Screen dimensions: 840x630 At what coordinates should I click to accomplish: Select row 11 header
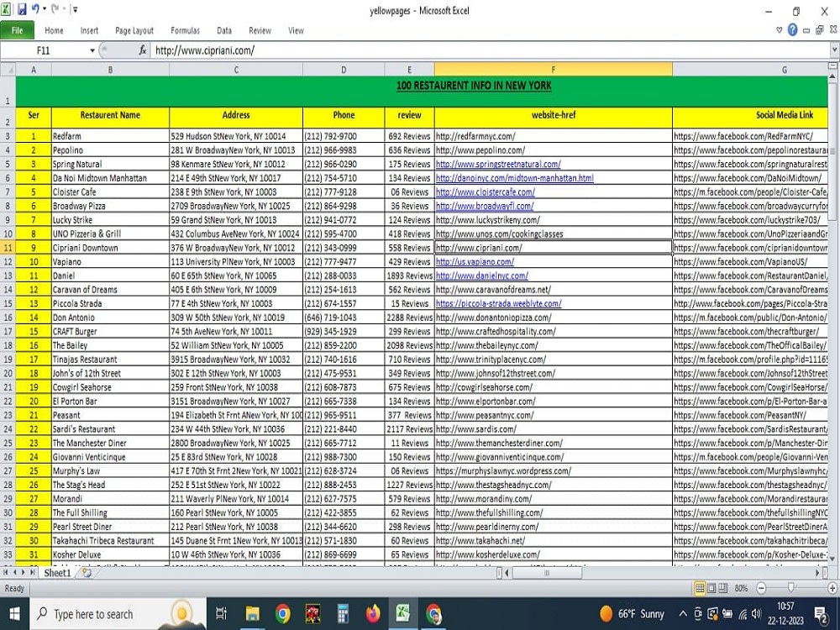pyautogui.click(x=8, y=248)
